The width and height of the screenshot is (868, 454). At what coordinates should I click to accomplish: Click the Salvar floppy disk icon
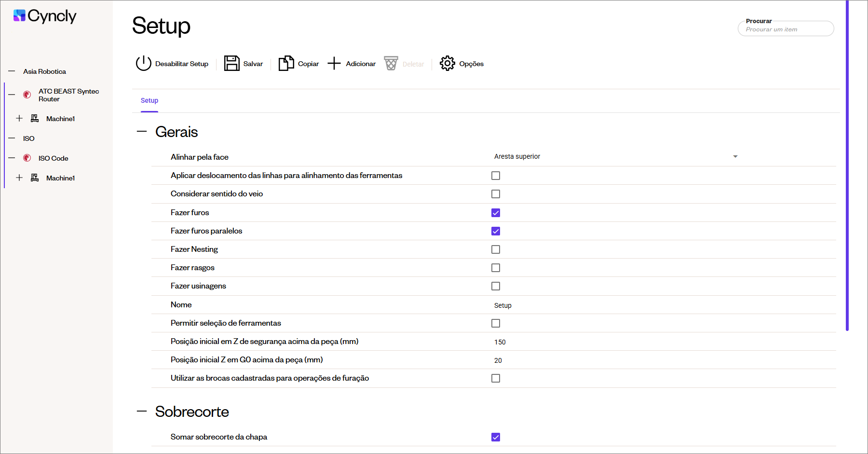click(231, 63)
